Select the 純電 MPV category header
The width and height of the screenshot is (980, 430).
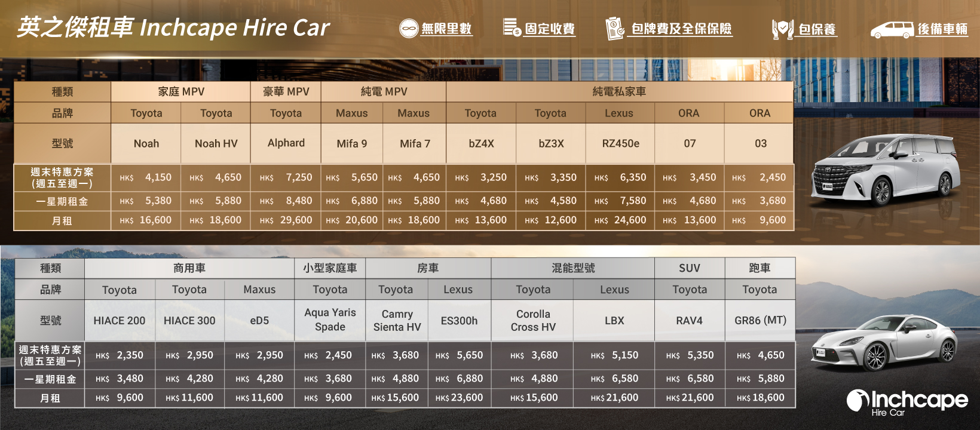(384, 92)
